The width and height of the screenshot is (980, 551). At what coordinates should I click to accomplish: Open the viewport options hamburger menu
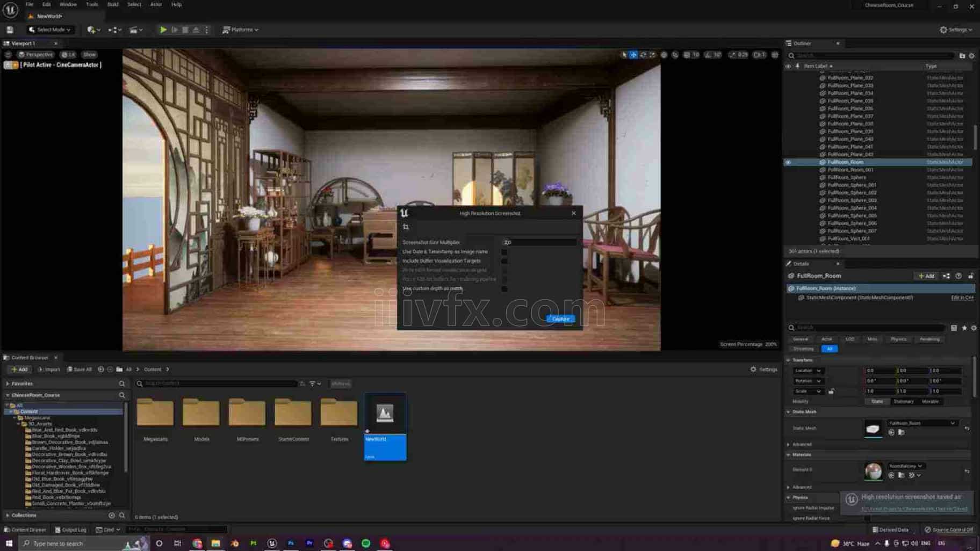click(8, 55)
